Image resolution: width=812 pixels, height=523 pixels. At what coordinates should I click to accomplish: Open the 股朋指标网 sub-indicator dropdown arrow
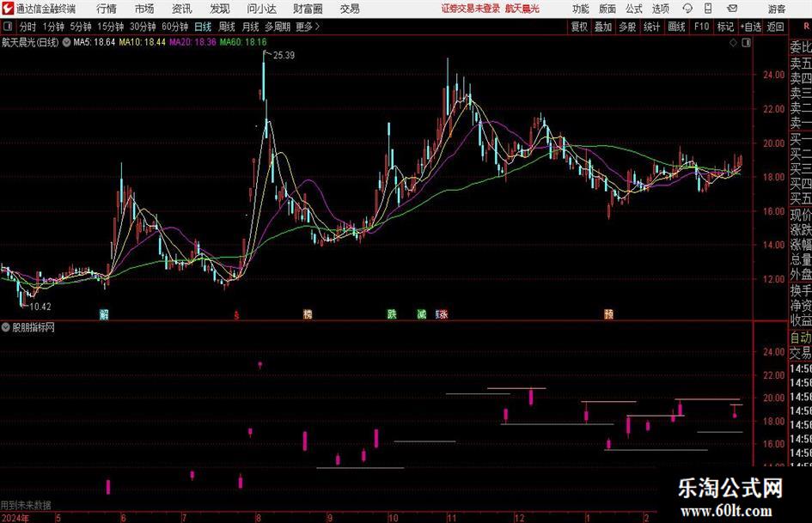pos(6,327)
